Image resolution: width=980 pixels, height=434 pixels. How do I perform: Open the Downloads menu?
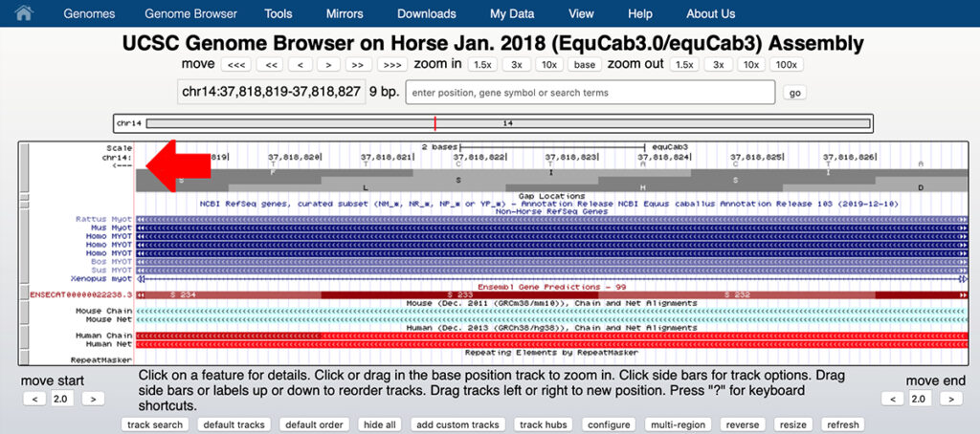click(426, 13)
